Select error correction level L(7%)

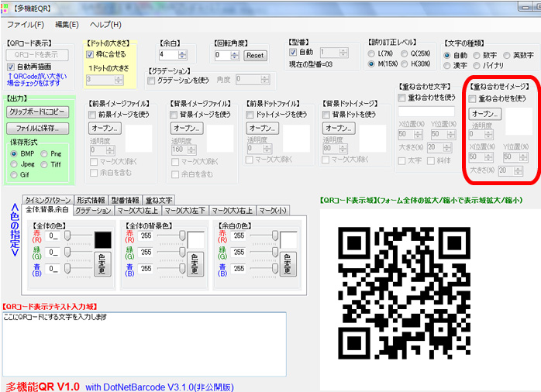pyautogui.click(x=371, y=53)
